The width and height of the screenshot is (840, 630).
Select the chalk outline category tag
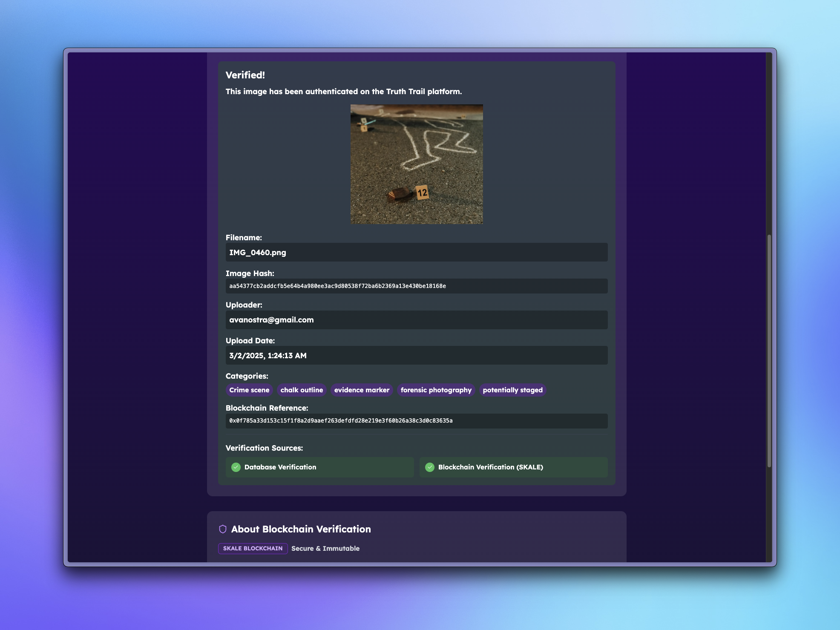(x=302, y=390)
